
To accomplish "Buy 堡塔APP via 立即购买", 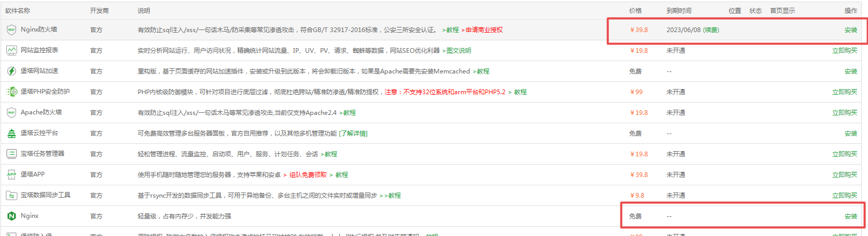I will 845,175.
